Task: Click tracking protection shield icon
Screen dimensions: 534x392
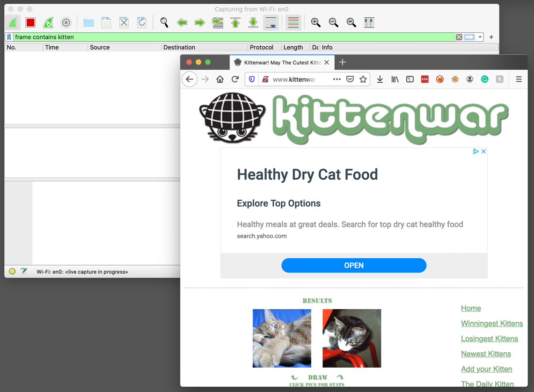Action: point(252,79)
